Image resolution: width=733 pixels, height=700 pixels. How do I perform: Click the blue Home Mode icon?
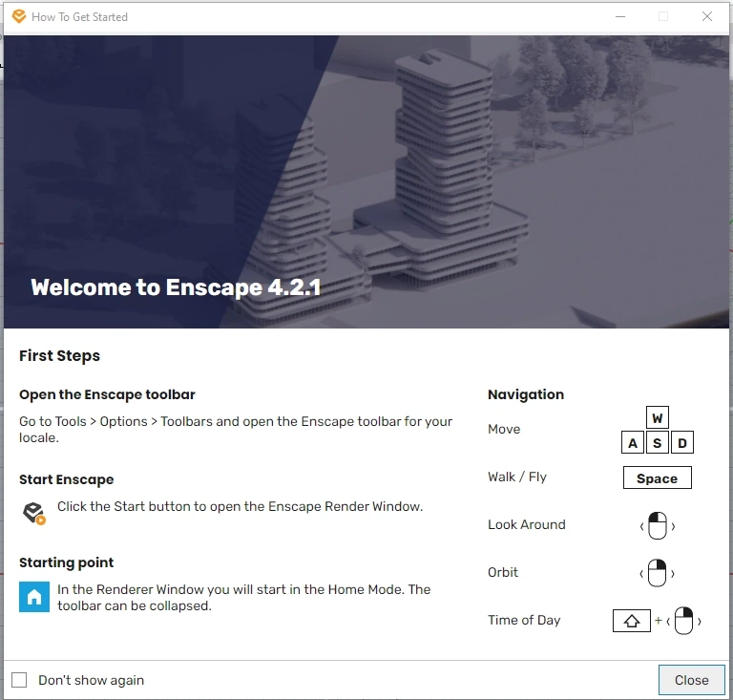tap(34, 597)
